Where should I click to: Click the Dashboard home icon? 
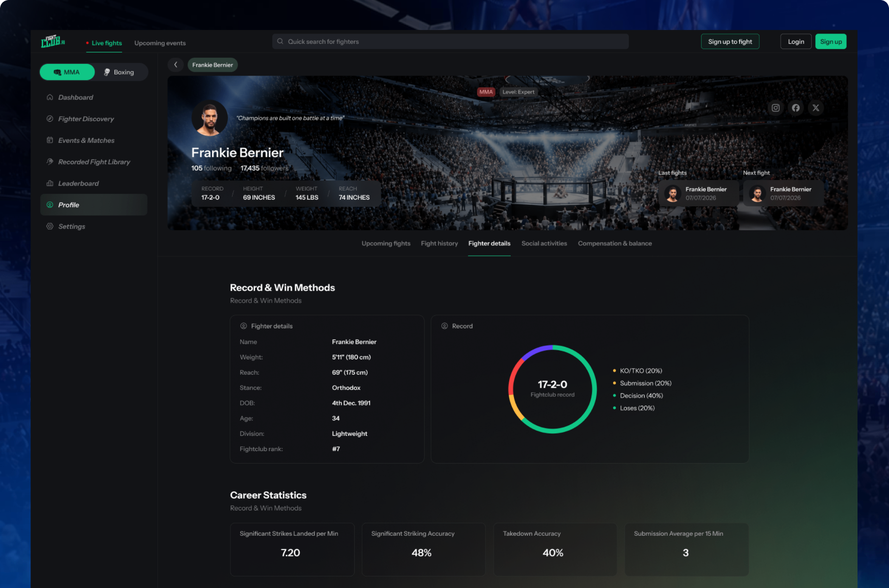pyautogui.click(x=50, y=97)
